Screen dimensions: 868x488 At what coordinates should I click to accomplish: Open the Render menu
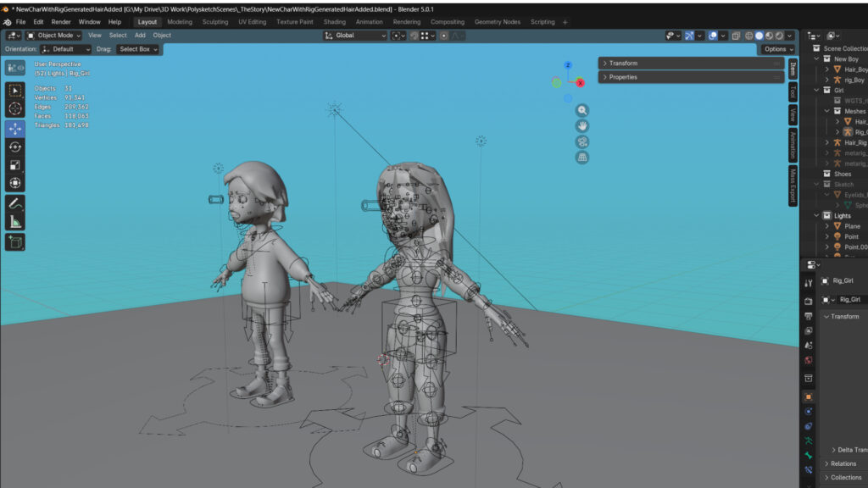click(61, 22)
